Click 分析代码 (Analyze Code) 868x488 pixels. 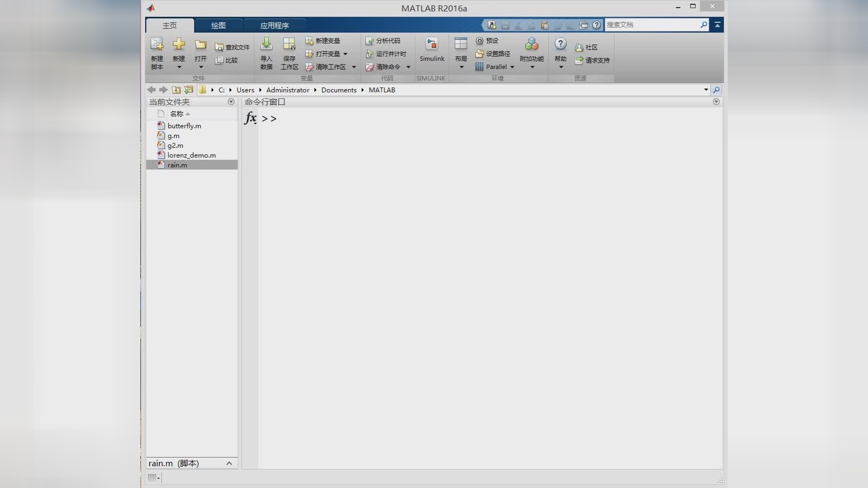point(383,41)
